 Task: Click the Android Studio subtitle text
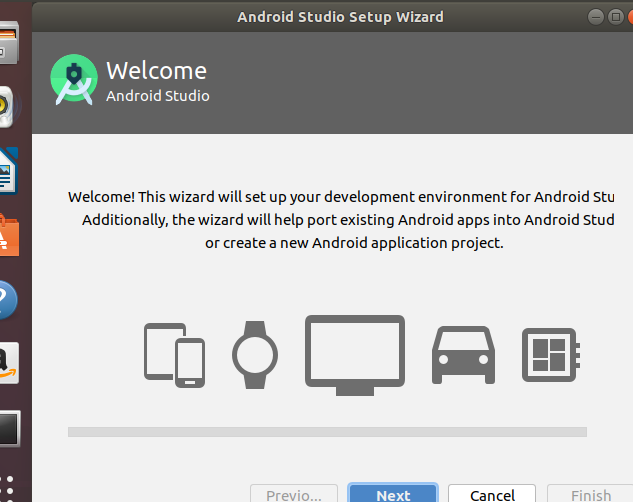(158, 96)
